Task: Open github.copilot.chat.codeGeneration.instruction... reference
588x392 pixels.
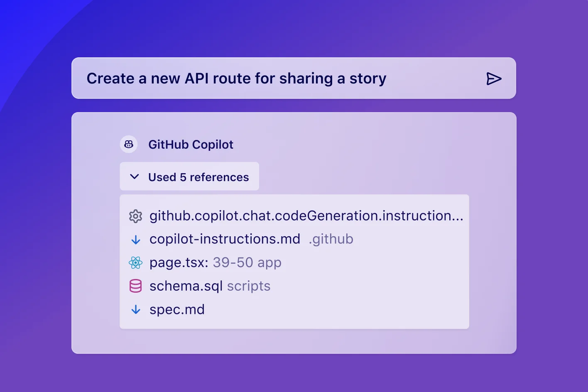Action: (x=306, y=216)
